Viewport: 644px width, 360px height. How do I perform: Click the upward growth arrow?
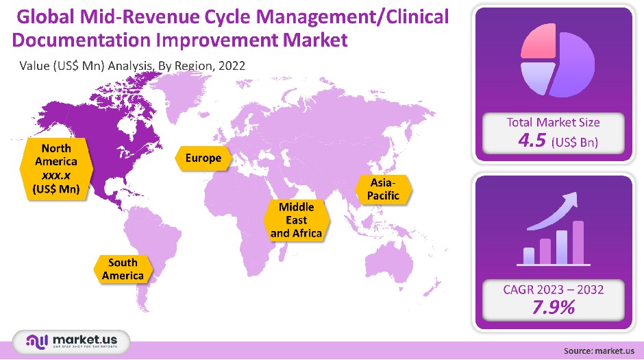tap(557, 208)
